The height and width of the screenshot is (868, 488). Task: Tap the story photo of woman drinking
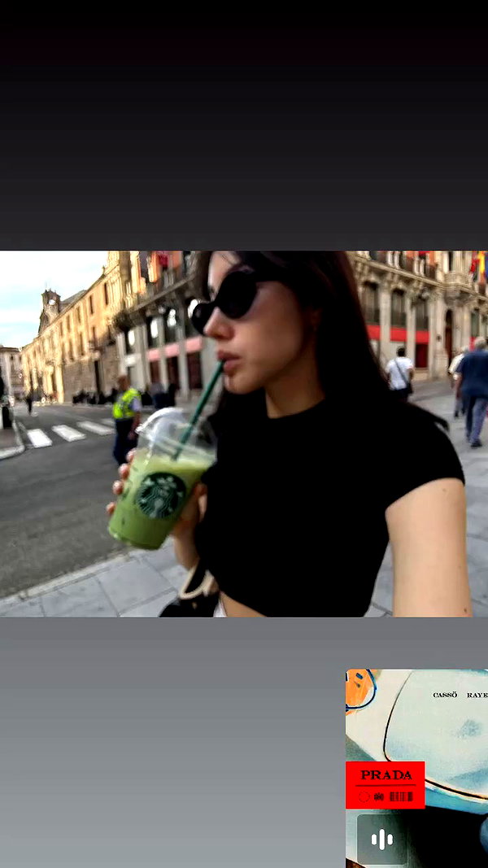tap(244, 434)
